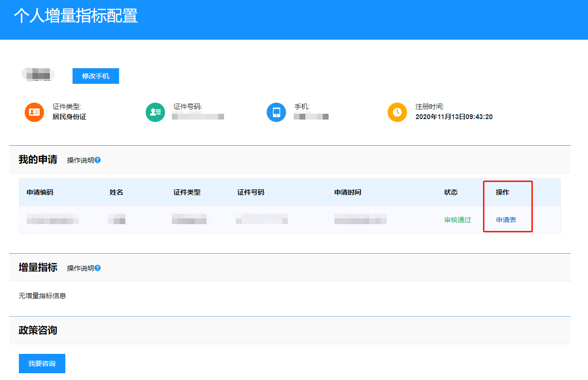Click the green 审核通过 status text
The height and width of the screenshot is (380, 588).
[x=457, y=220]
